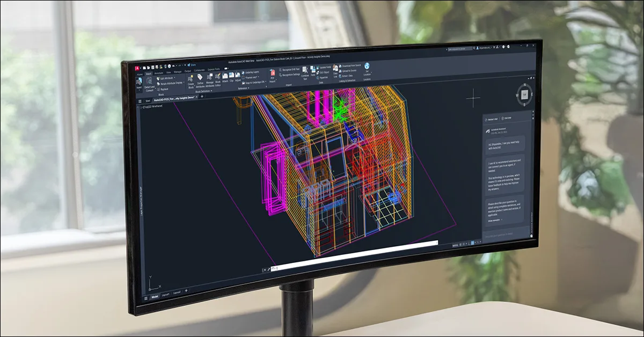The image size is (644, 337).
Task: Click Update Fields
Action: pos(324,68)
